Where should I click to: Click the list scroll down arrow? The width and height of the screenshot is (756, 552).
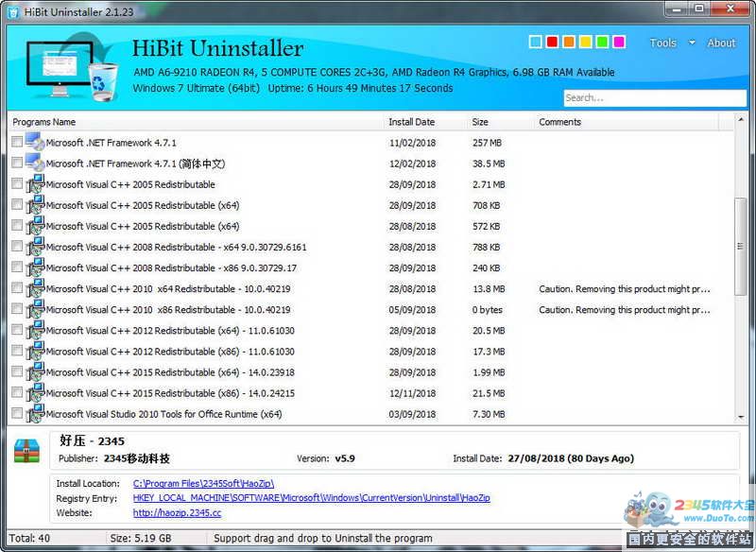[741, 417]
